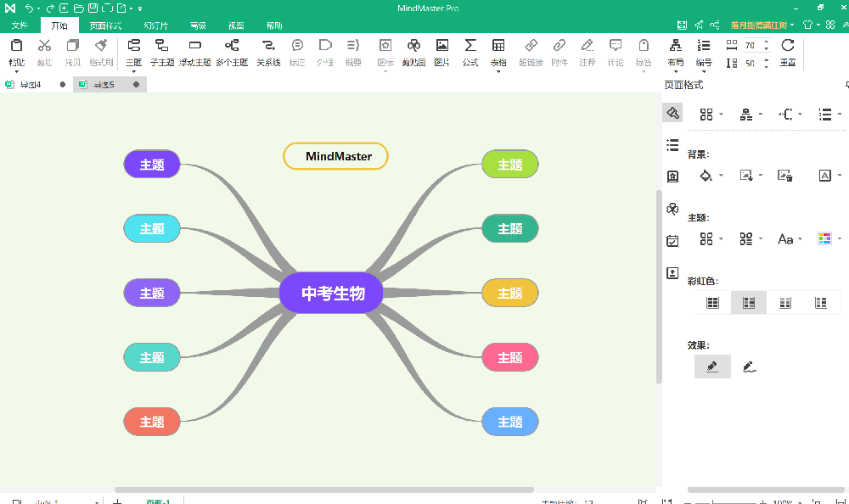The width and height of the screenshot is (849, 504).
Task: Click the Attachment (附件) paperclip icon
Action: [559, 46]
